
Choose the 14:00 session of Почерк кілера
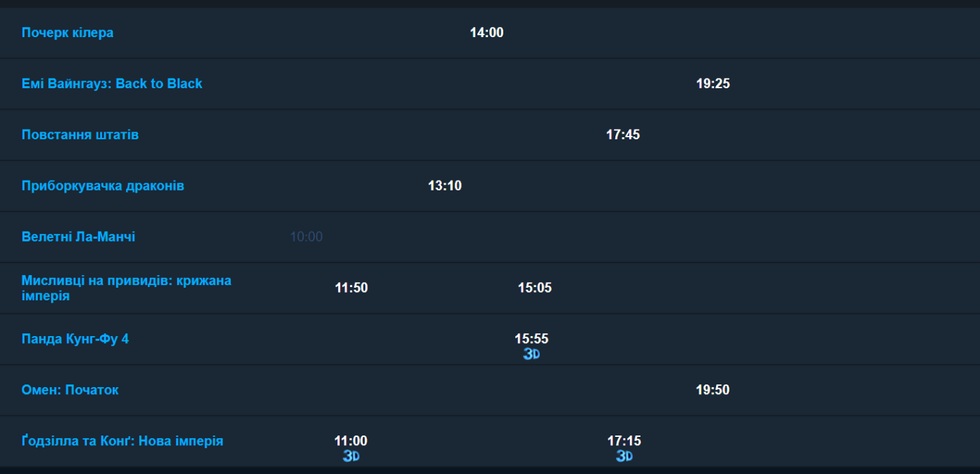coord(486,33)
